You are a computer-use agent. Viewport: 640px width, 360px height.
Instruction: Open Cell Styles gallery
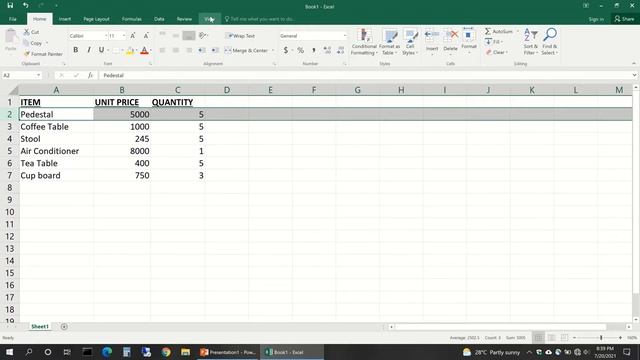410,42
